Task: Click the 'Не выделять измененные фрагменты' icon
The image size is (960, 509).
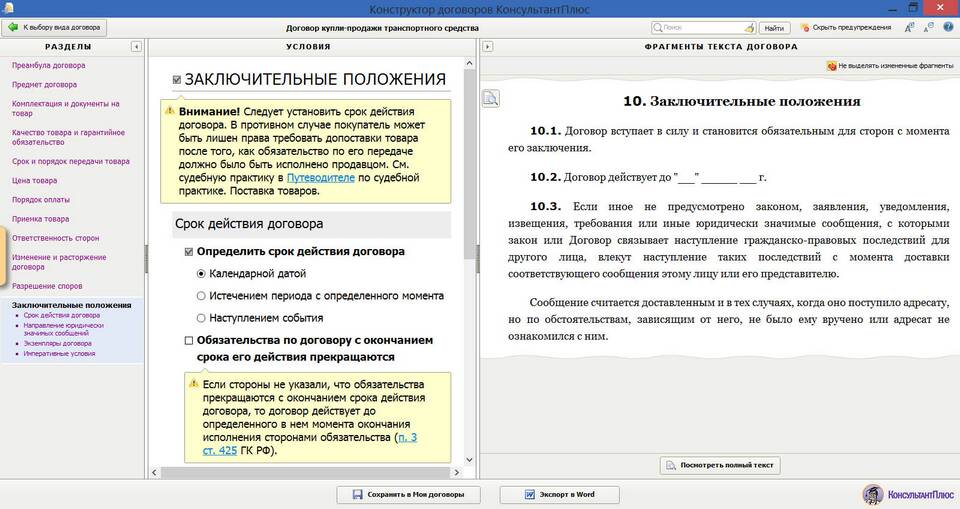Action: [x=831, y=66]
